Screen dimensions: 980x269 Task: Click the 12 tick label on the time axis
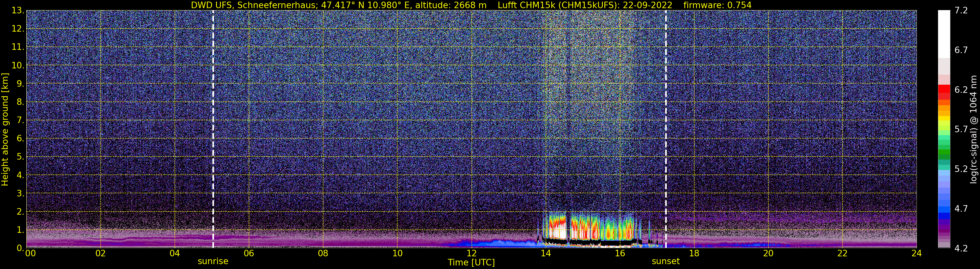(471, 254)
